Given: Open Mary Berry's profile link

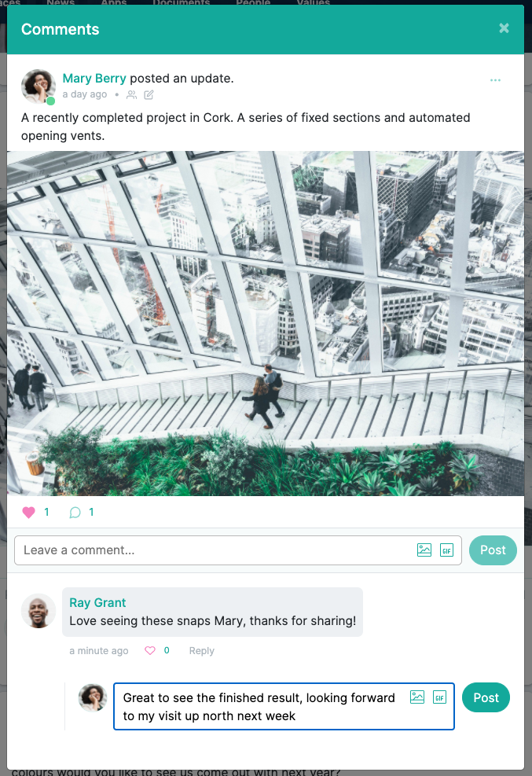Looking at the screenshot, I should click(94, 78).
